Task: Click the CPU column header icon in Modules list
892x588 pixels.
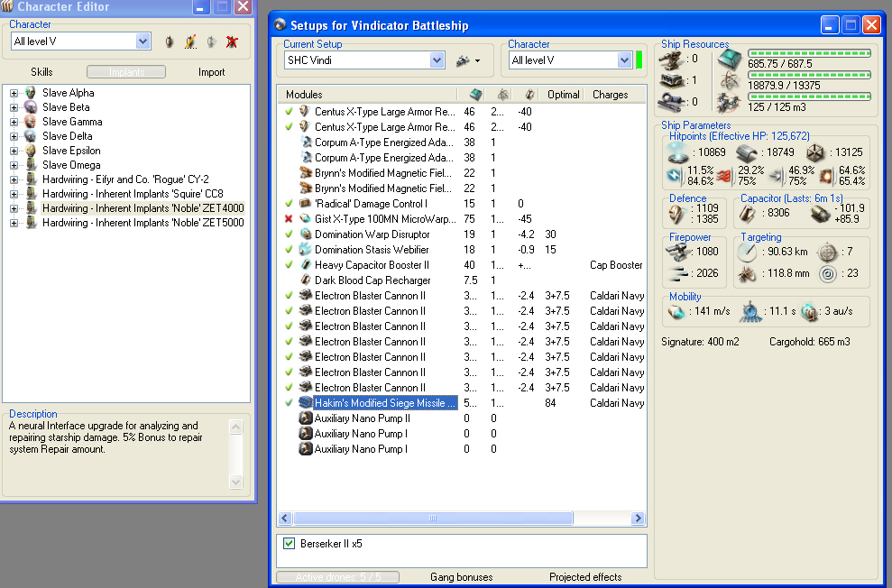Action: [475, 95]
